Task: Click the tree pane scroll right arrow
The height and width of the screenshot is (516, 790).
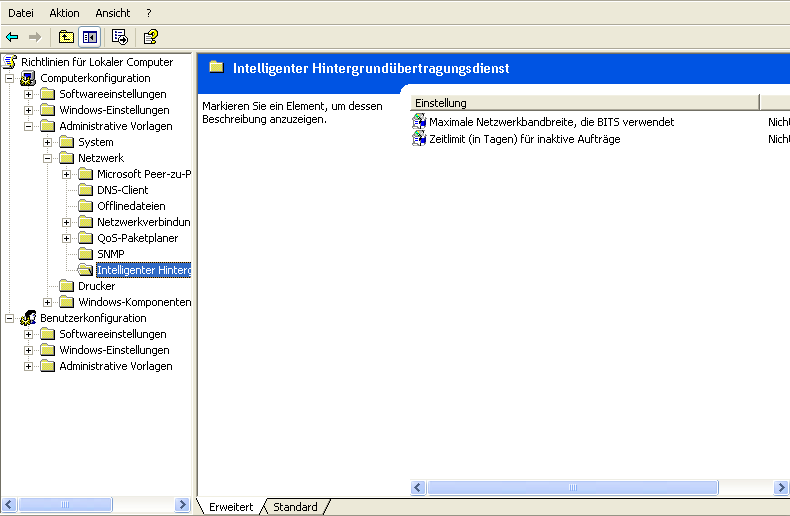Action: pos(182,504)
